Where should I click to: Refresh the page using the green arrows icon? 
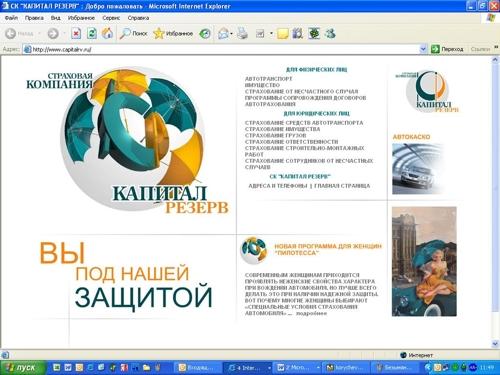92,33
